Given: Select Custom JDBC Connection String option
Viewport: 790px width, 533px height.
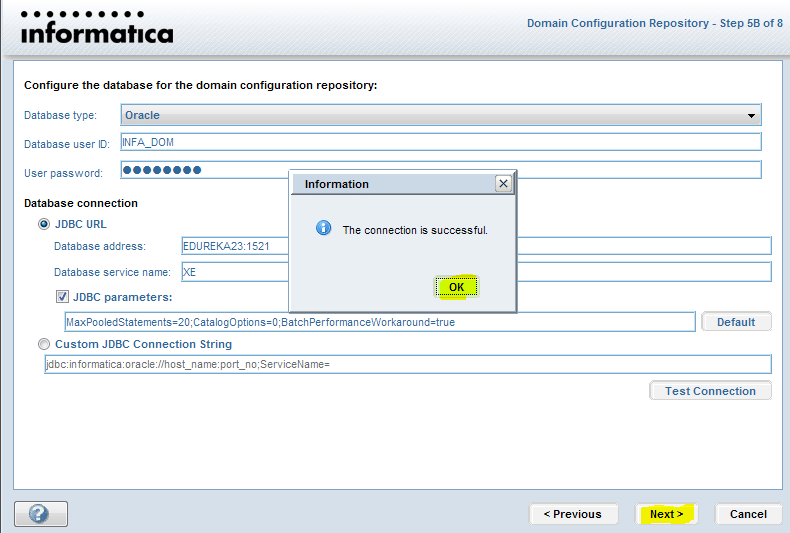Looking at the screenshot, I should click(x=44, y=344).
